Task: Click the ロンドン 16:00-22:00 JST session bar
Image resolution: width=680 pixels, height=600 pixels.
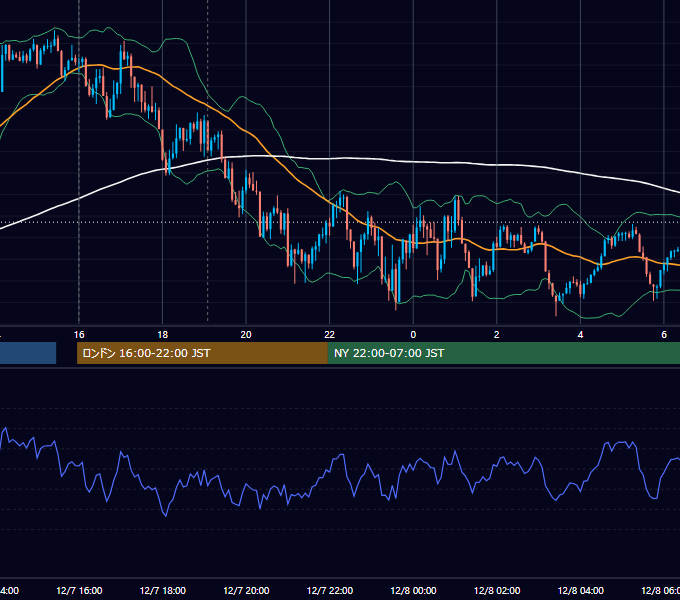Action: pos(202,353)
